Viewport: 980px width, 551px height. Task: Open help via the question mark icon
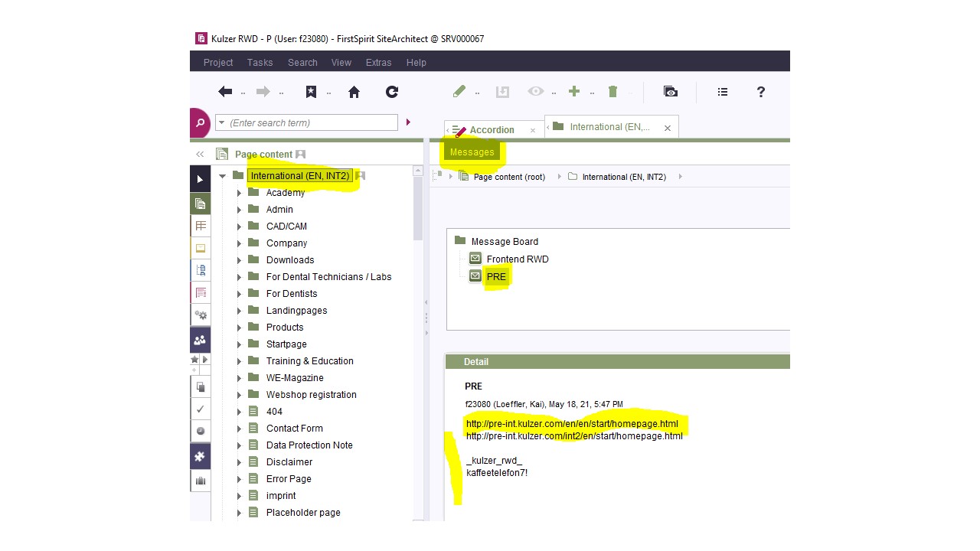coord(760,92)
